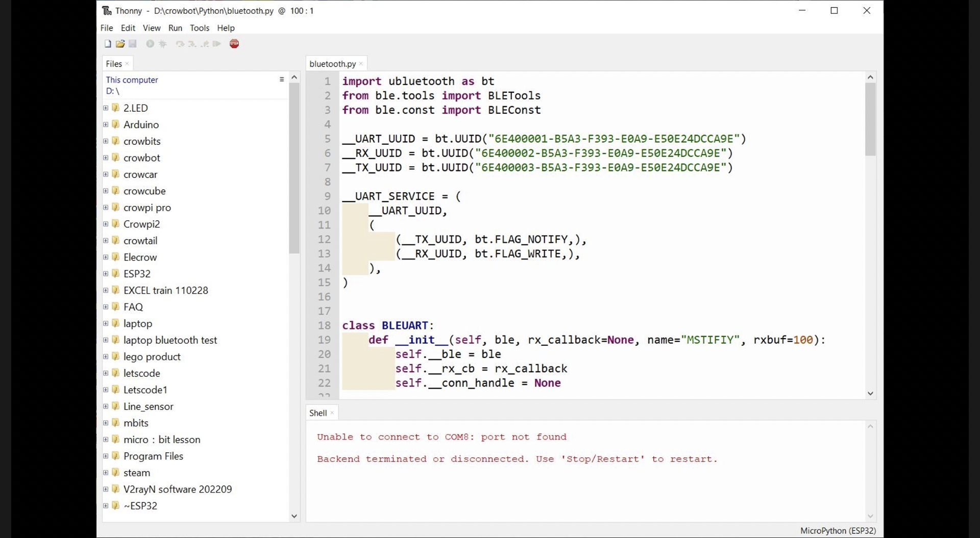The height and width of the screenshot is (538, 980).
Task: Expand the ESP32 folder
Action: pos(106,274)
